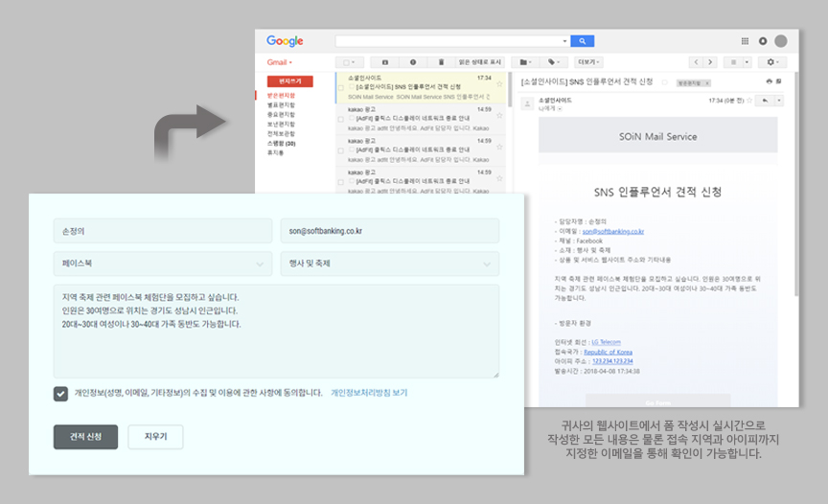
Task: Open the 스팸함 (30) spam folder
Action: click(x=282, y=143)
